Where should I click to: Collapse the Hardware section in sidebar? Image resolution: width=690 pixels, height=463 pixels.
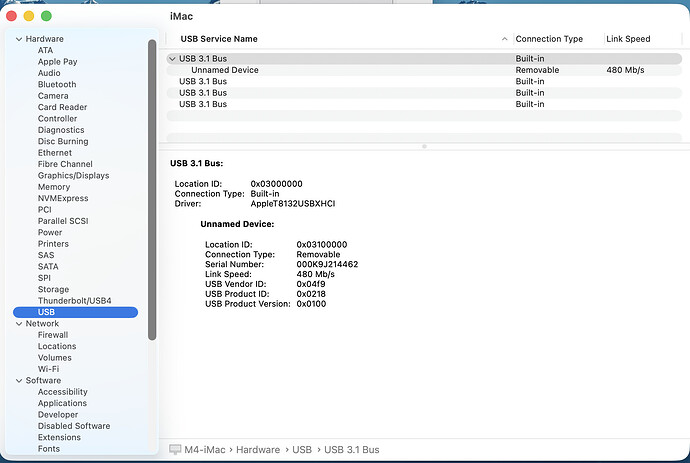pos(19,39)
